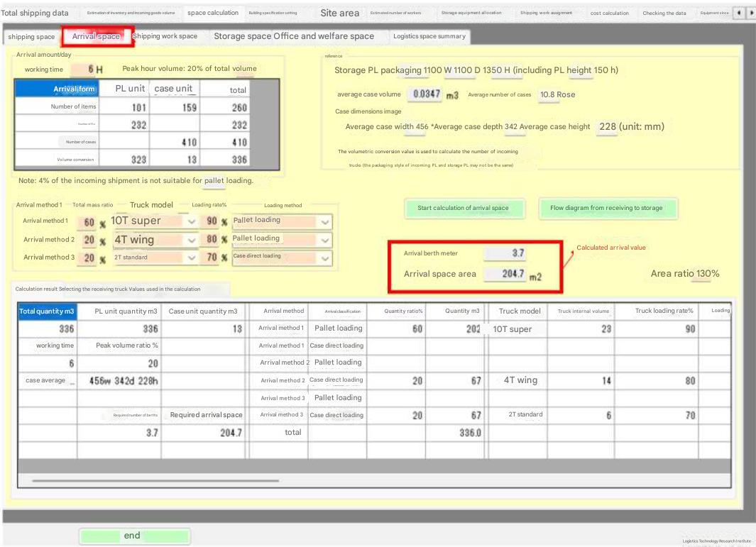
Task: Click the working time hours field
Action: (90, 70)
